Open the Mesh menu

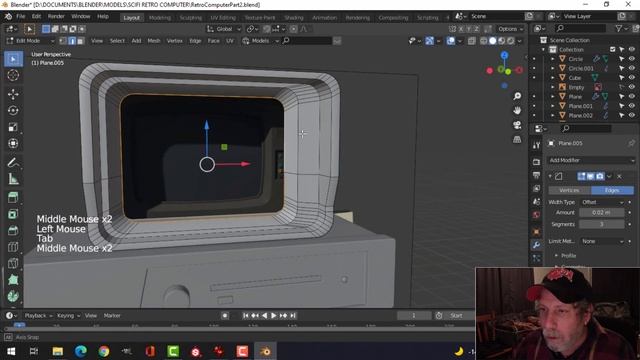(x=153, y=41)
